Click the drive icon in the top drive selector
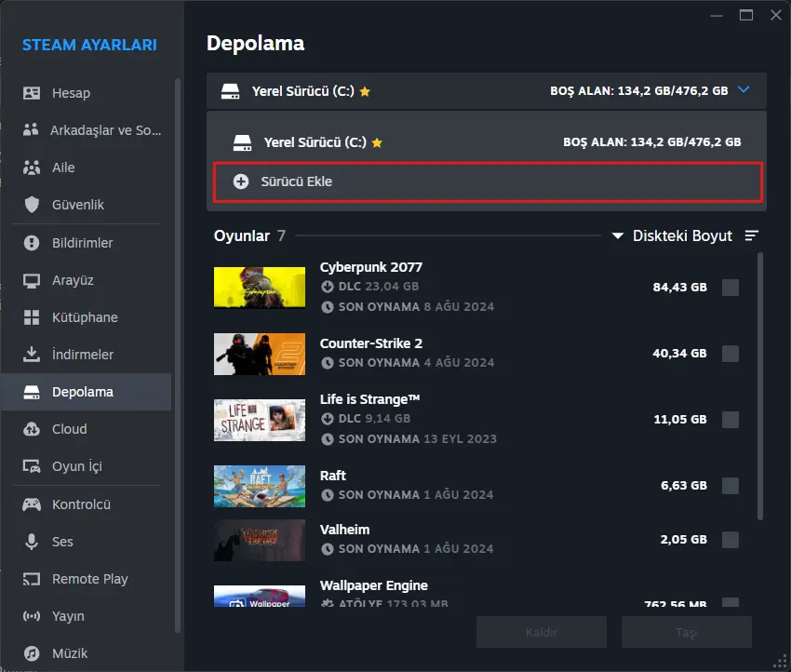791x672 pixels. pos(231,91)
